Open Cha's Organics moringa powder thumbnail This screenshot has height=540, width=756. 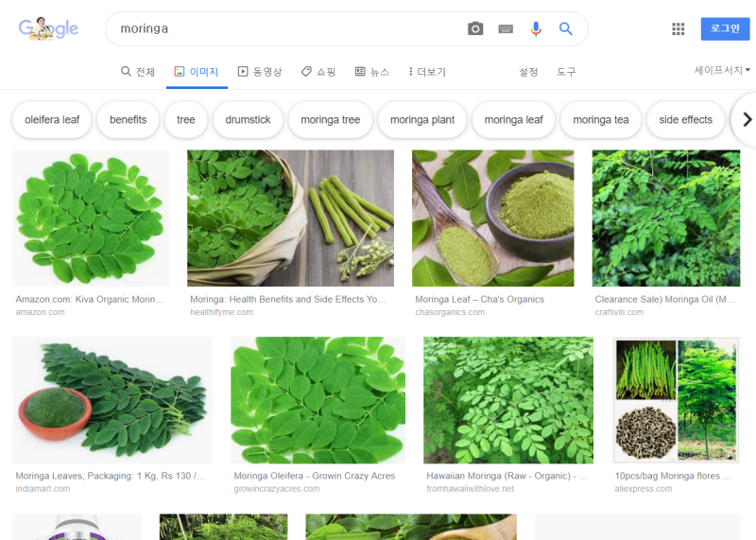[492, 218]
